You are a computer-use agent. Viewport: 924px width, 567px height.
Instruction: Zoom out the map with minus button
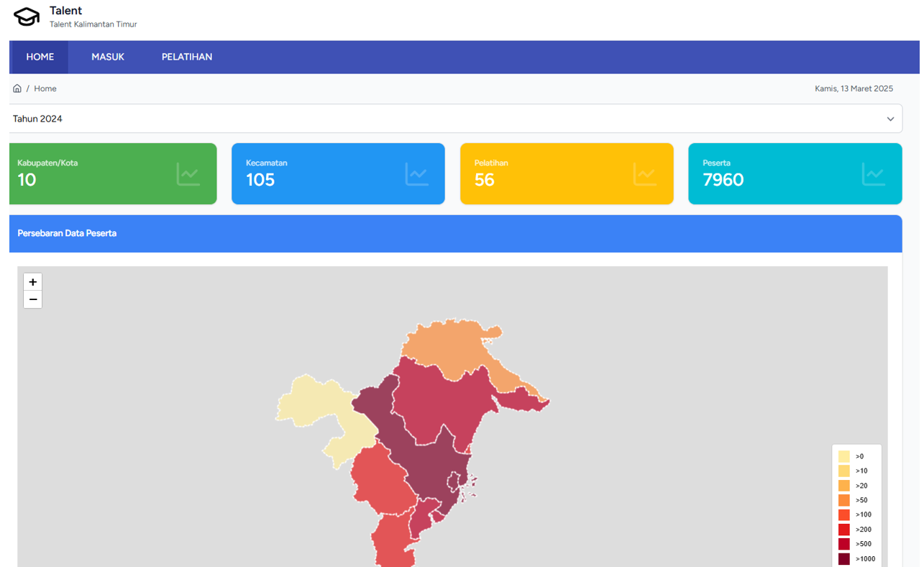point(33,299)
